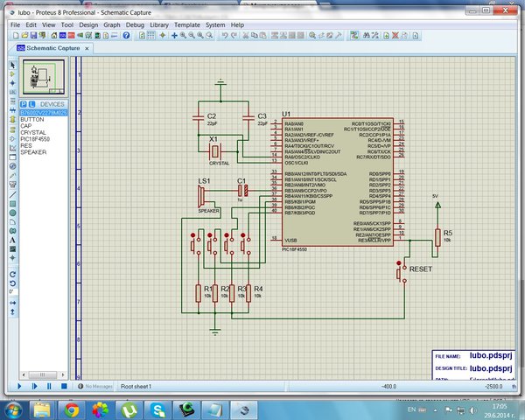Viewport: 525px width, 420px height.
Task: Open the Library menu
Action: [x=159, y=24]
